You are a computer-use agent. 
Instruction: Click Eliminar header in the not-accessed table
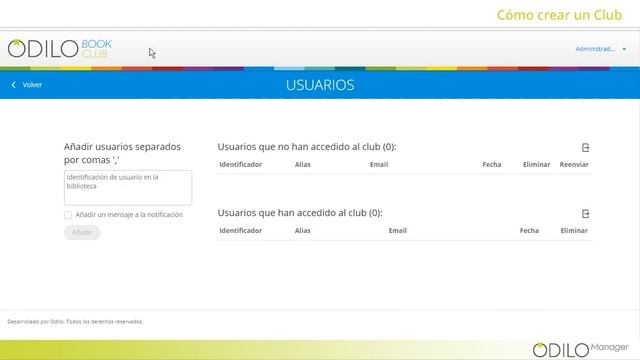536,164
